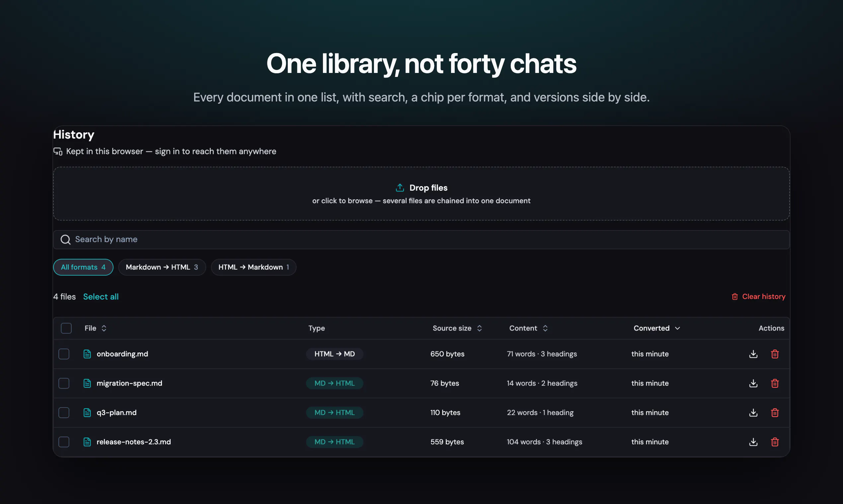Check the onboarding.md row checkbox
843x504 pixels.
click(x=64, y=354)
